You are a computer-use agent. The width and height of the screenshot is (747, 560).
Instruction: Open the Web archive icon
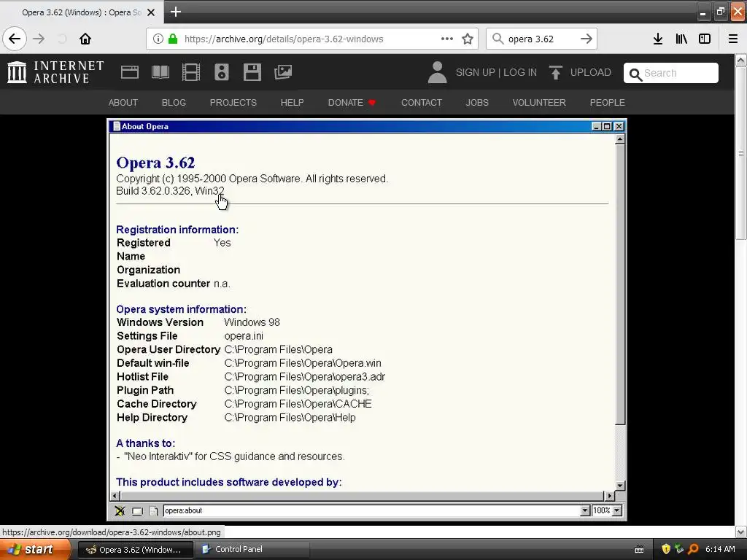pyautogui.click(x=130, y=72)
